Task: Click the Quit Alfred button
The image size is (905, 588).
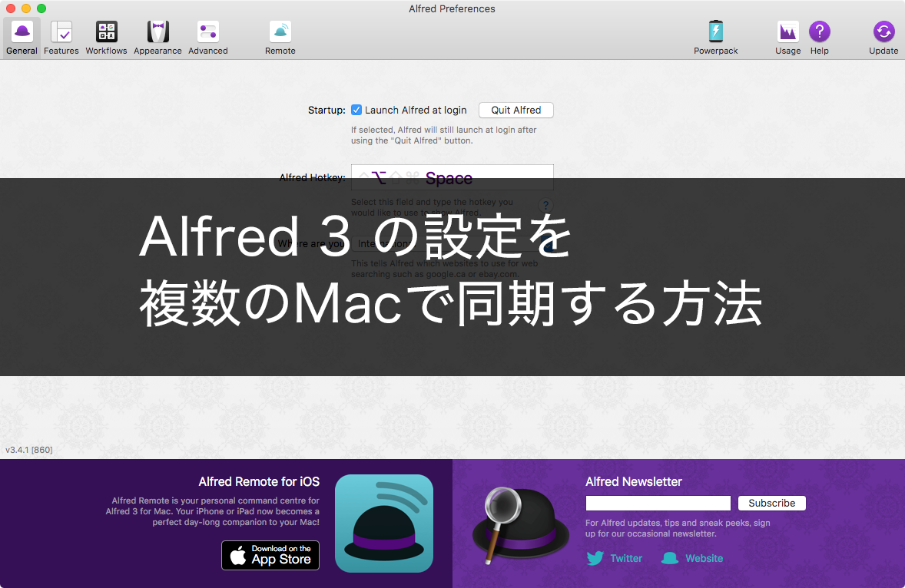Action: click(516, 110)
